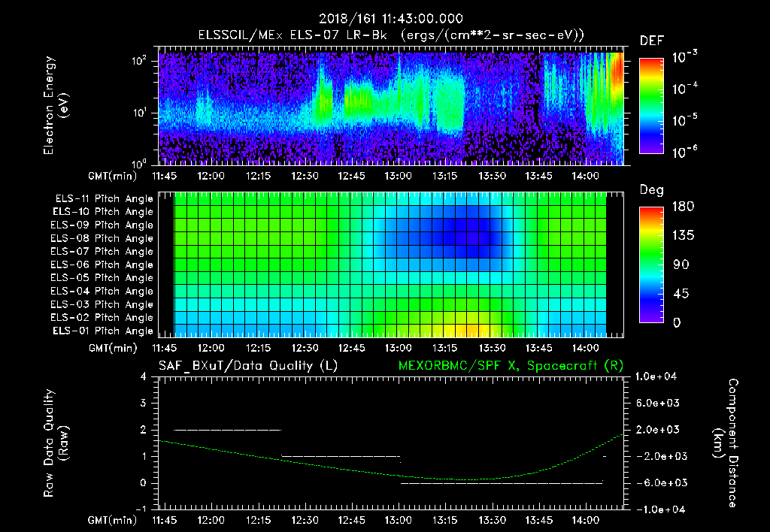
Task: Click the data quality level 0 line segment
Action: click(x=502, y=483)
